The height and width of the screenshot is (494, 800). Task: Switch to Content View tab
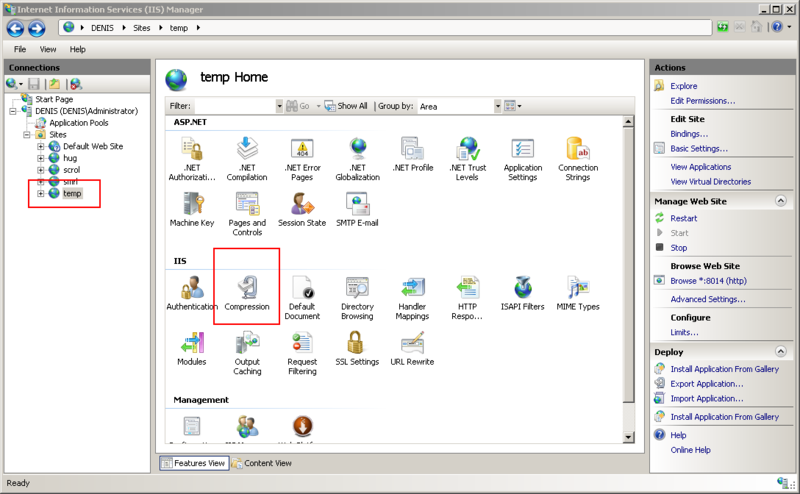262,463
